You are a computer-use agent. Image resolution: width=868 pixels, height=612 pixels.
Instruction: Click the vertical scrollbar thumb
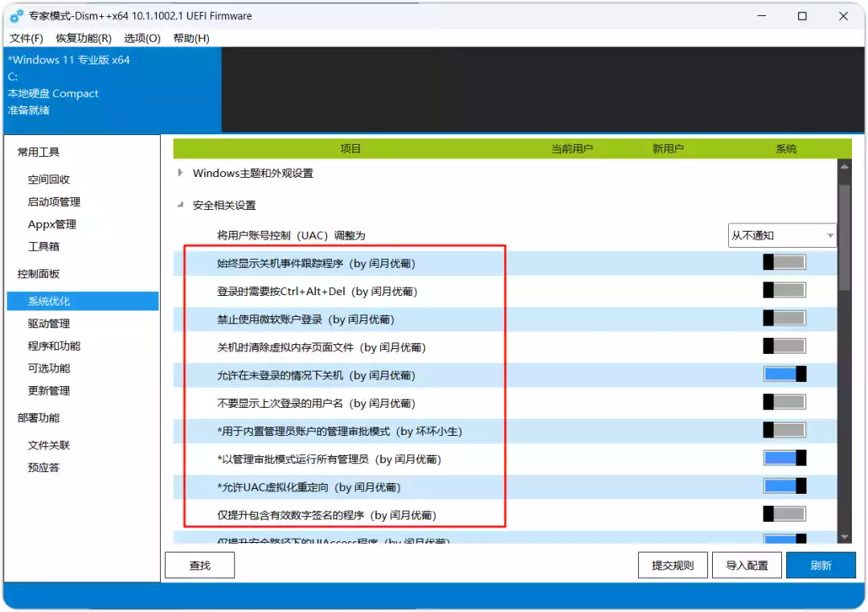tap(844, 237)
